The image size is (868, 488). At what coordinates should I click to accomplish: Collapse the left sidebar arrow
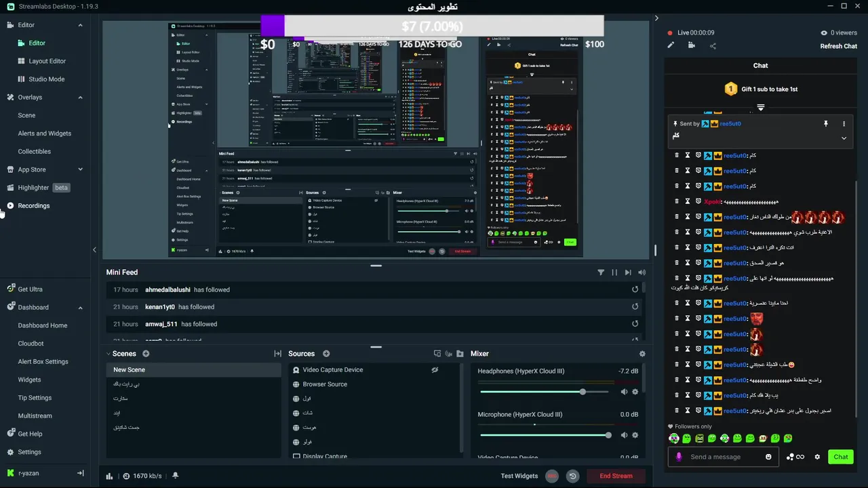point(94,250)
